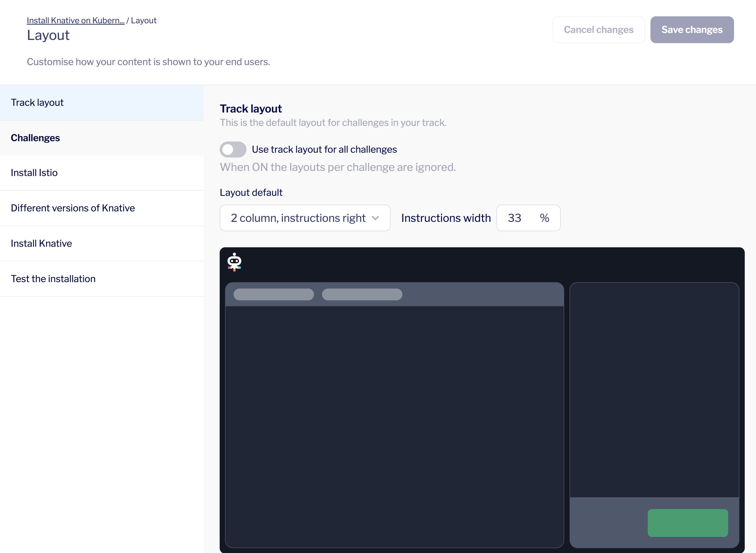Click the percent symbol in width field

[544, 218]
